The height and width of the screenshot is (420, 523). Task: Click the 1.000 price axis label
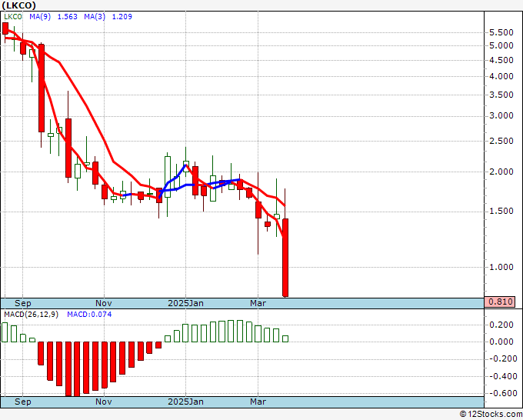click(501, 267)
